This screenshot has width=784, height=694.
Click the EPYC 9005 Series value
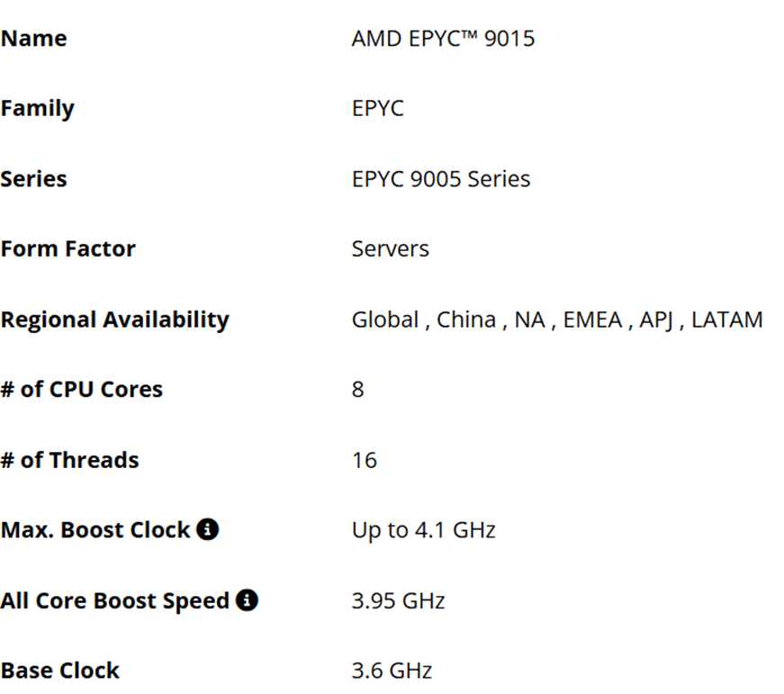440,179
